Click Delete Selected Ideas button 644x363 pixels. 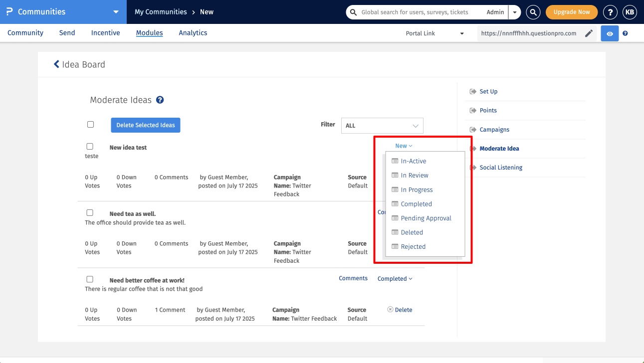pyautogui.click(x=146, y=125)
